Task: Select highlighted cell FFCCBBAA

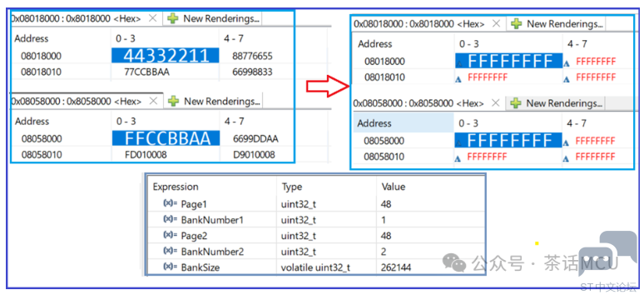Action: coord(166,138)
